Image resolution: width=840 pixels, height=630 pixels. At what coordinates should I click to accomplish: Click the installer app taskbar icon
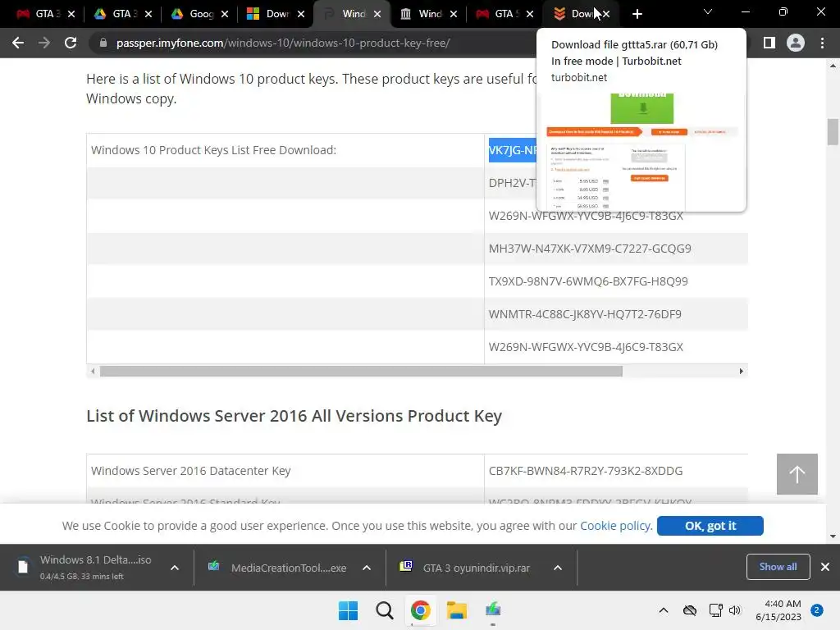click(493, 610)
